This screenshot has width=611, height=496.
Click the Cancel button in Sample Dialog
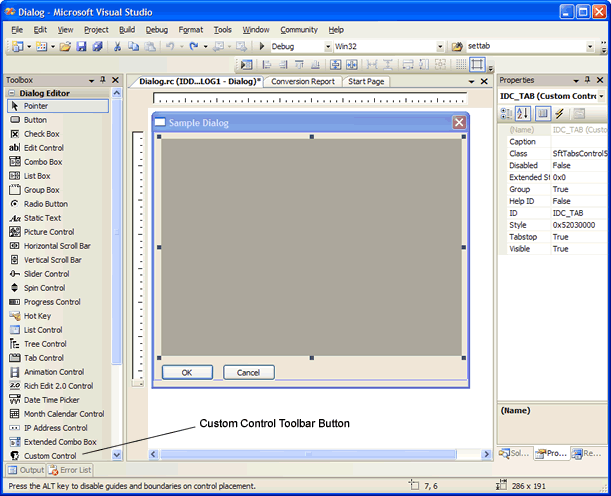click(x=248, y=373)
